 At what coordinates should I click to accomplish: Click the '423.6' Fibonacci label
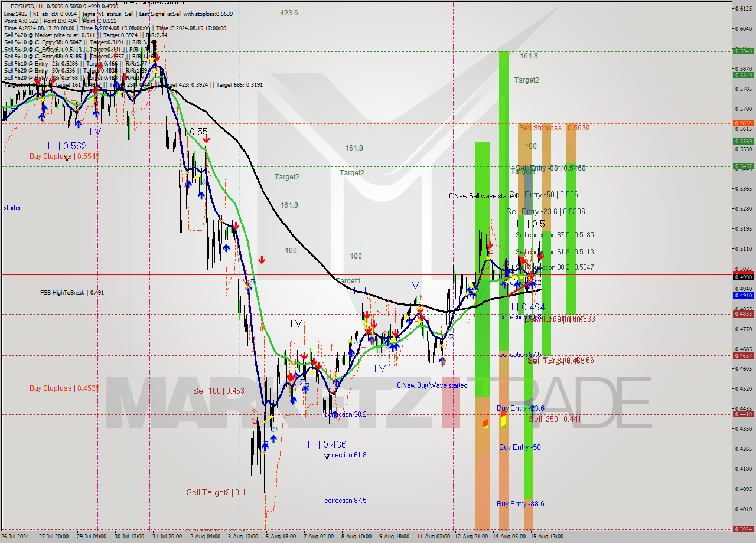click(x=289, y=12)
